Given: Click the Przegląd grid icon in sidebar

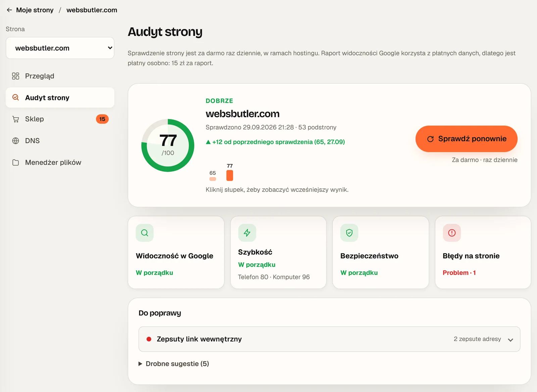Looking at the screenshot, I should [15, 76].
